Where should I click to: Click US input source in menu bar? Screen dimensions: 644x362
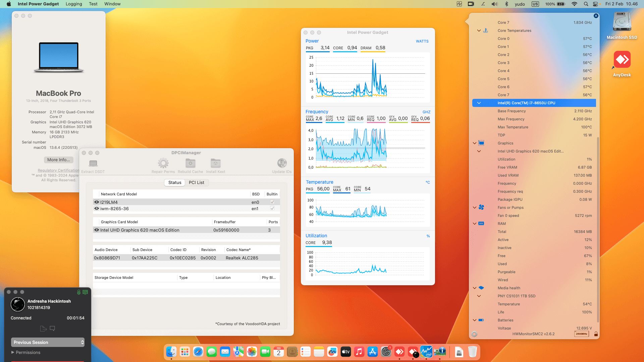535,4
